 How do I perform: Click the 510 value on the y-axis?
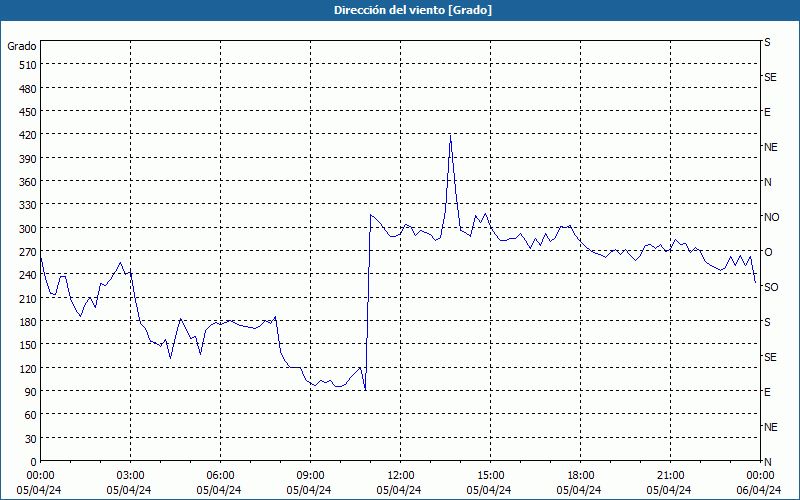[28, 65]
